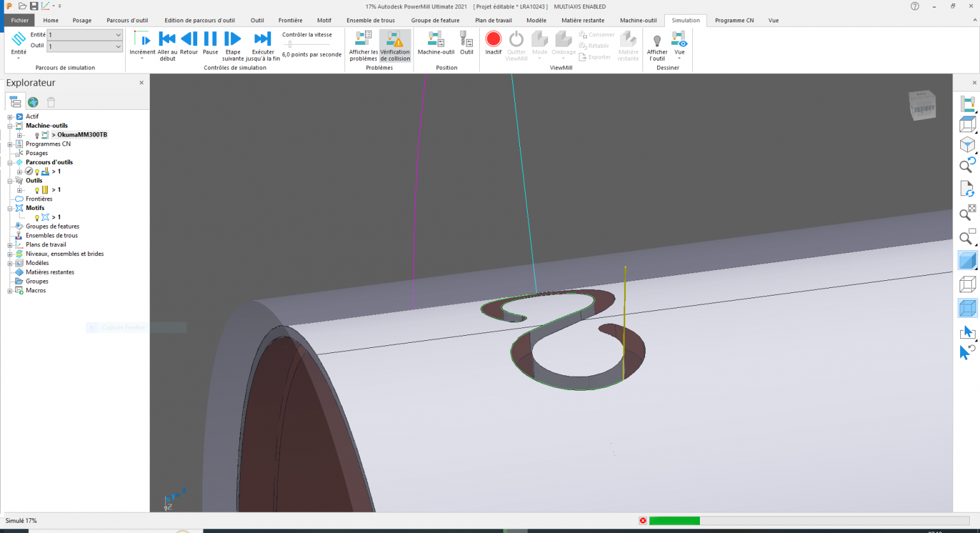Click the Explorateur globe tab icon
Image resolution: width=980 pixels, height=533 pixels.
point(33,102)
